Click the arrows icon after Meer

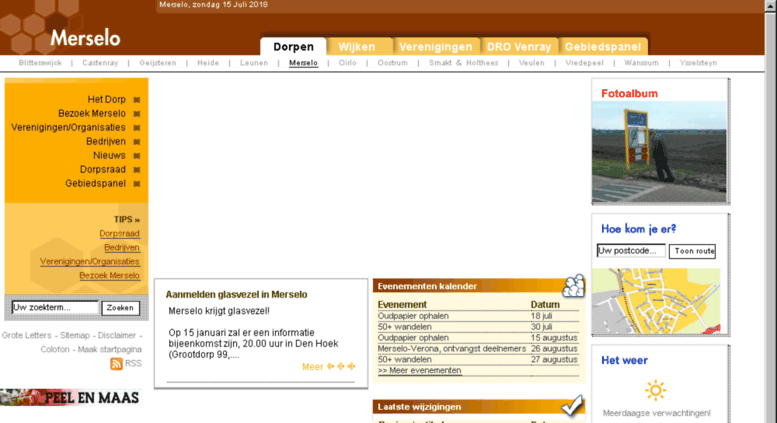[341, 367]
